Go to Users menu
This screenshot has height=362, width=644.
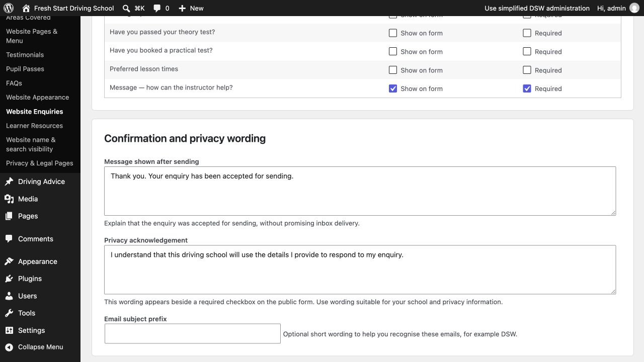click(x=27, y=296)
